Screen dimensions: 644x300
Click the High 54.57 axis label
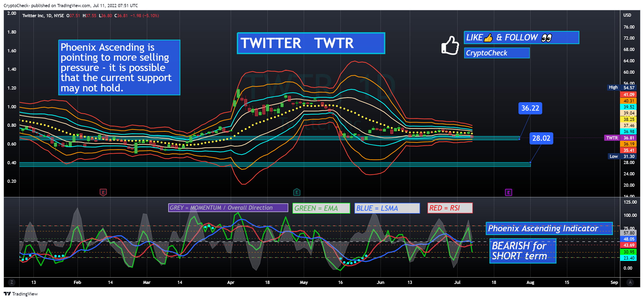point(622,87)
